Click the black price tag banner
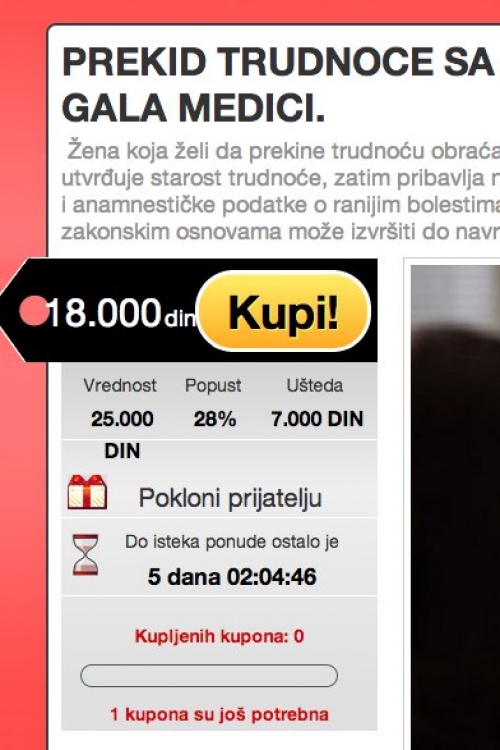500x750 pixels. tap(189, 310)
